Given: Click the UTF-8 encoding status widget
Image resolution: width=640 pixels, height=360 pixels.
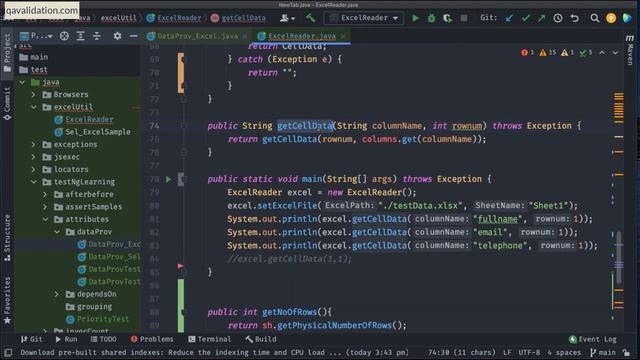Looking at the screenshot, I should click(x=529, y=352).
